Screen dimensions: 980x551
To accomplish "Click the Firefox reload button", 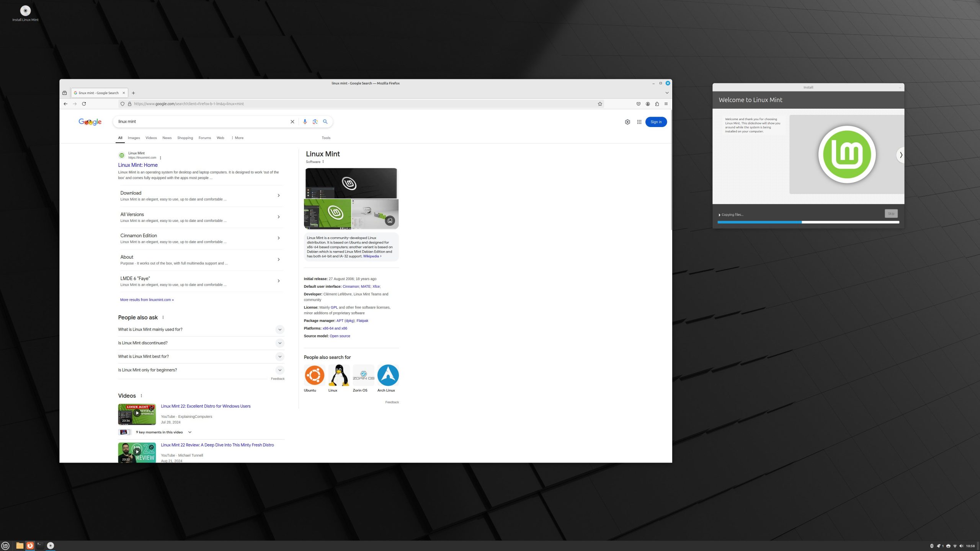I will 84,104.
